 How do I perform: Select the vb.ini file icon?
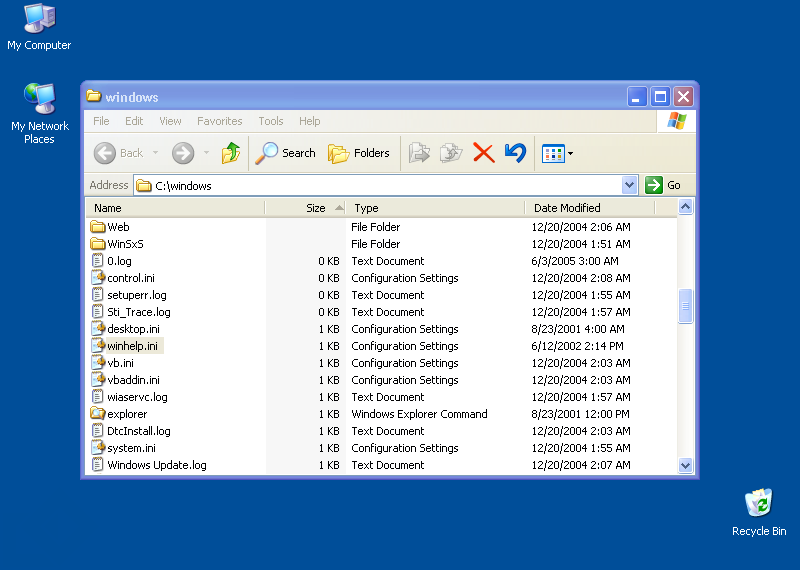[x=97, y=363]
